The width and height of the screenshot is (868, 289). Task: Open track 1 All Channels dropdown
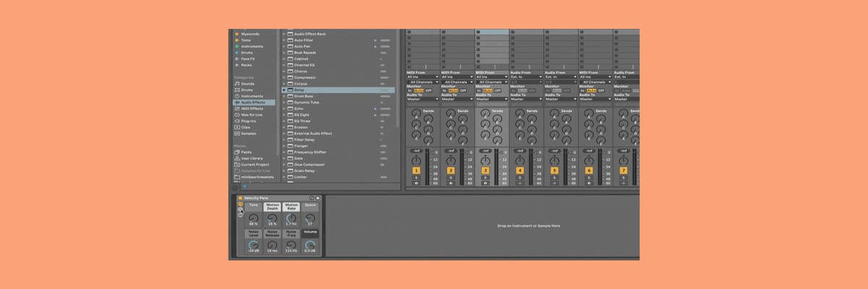[422, 82]
